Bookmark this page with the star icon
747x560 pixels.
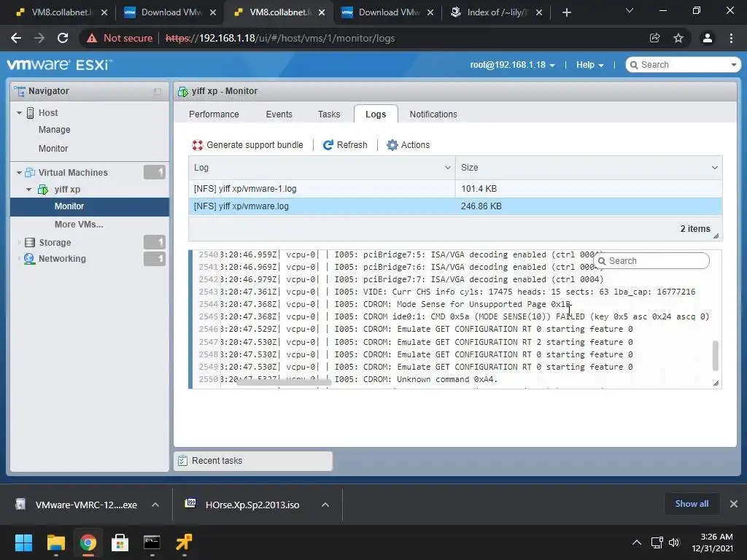coord(678,38)
